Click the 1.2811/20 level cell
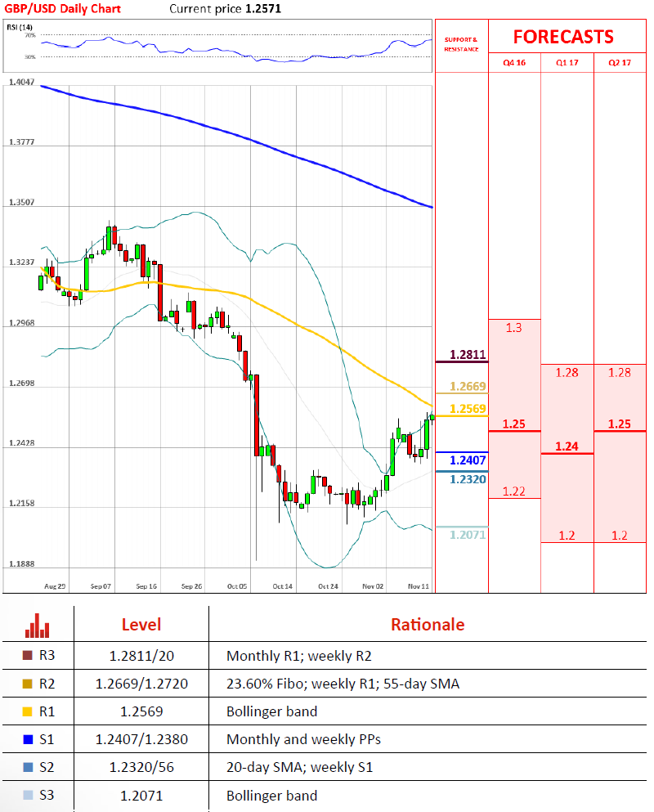Image resolution: width=654 pixels, height=812 pixels. tap(141, 656)
